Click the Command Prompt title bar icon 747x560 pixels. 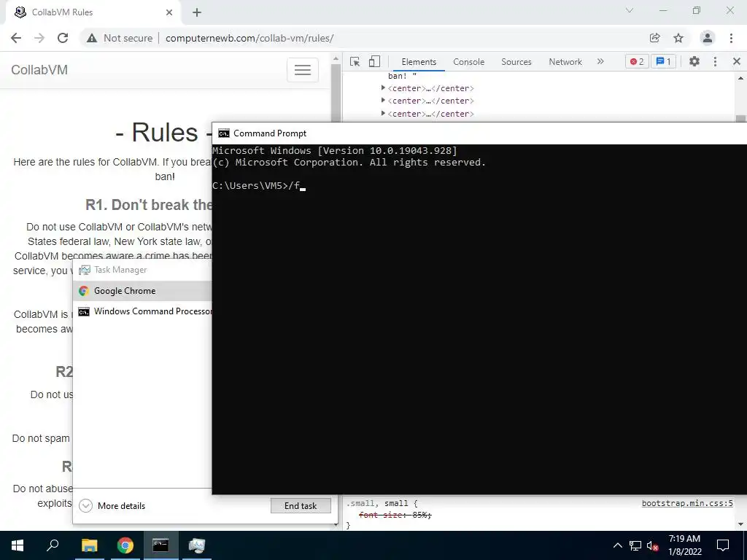click(x=223, y=133)
